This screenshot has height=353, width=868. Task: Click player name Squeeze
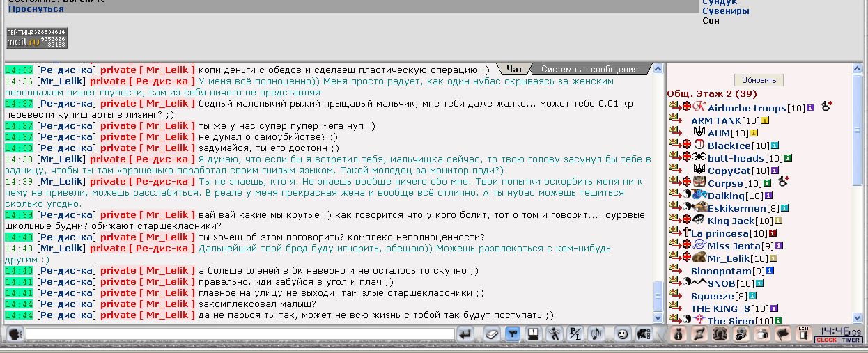714,296
